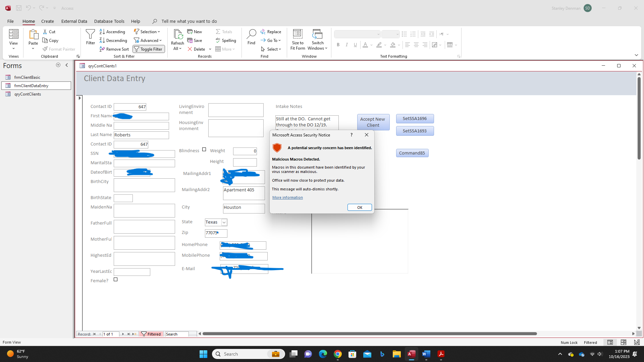Click the Last Name input field
Image resolution: width=644 pixels, height=362 pixels.
pyautogui.click(x=141, y=135)
